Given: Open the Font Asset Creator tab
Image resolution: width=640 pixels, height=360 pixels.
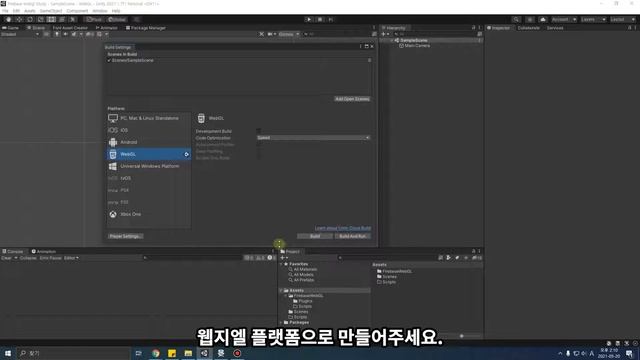Looking at the screenshot, I should click(70, 28).
